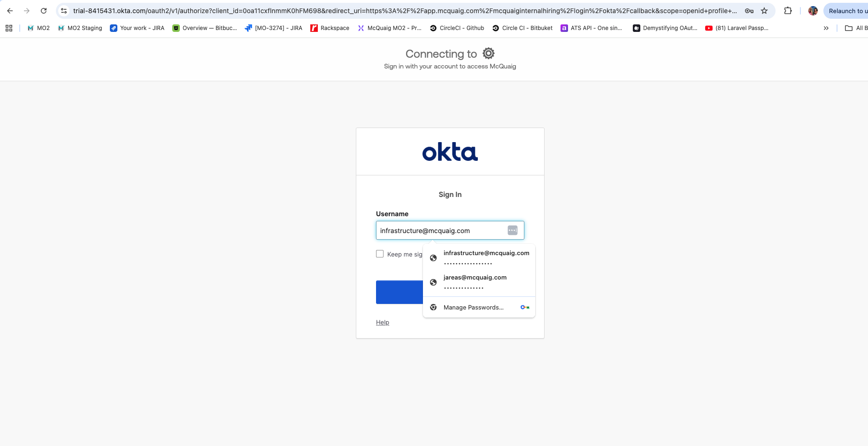Enable the Keep me signed in checkbox
Screen dimensions: 868x446
(x=380, y=253)
